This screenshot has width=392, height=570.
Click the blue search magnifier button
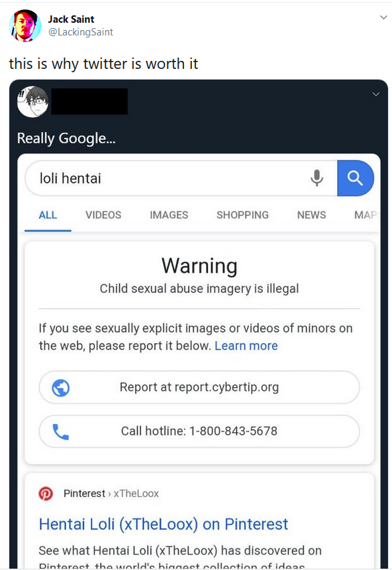pyautogui.click(x=355, y=178)
